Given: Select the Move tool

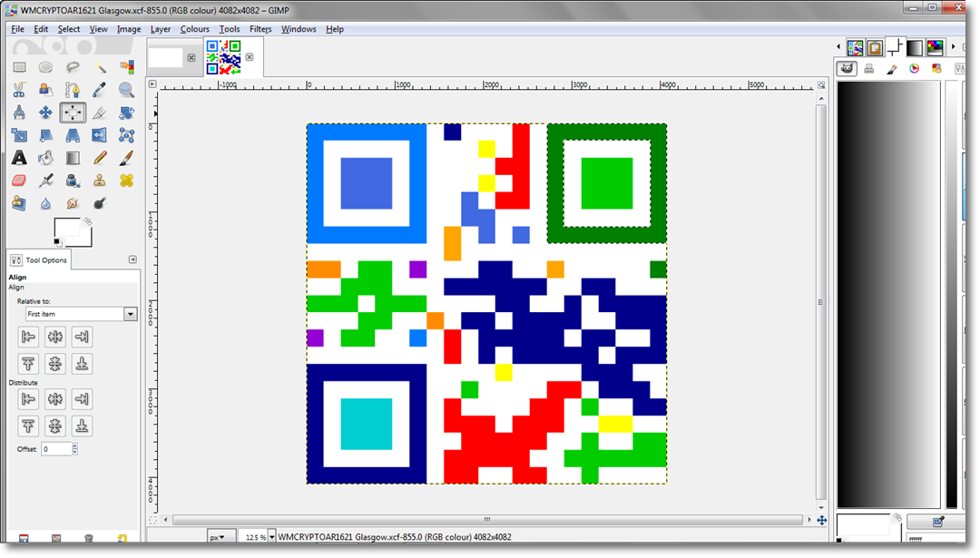Looking at the screenshot, I should pyautogui.click(x=45, y=113).
